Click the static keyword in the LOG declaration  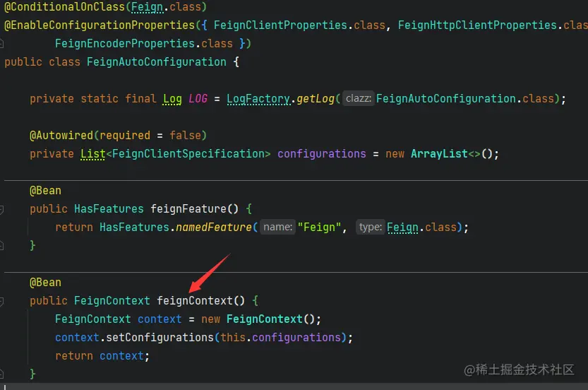click(x=100, y=99)
